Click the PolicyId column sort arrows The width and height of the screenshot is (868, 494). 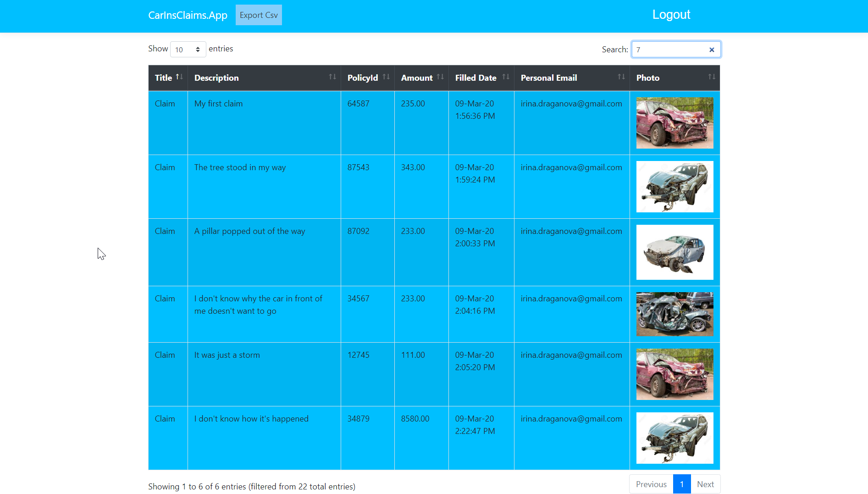click(385, 77)
